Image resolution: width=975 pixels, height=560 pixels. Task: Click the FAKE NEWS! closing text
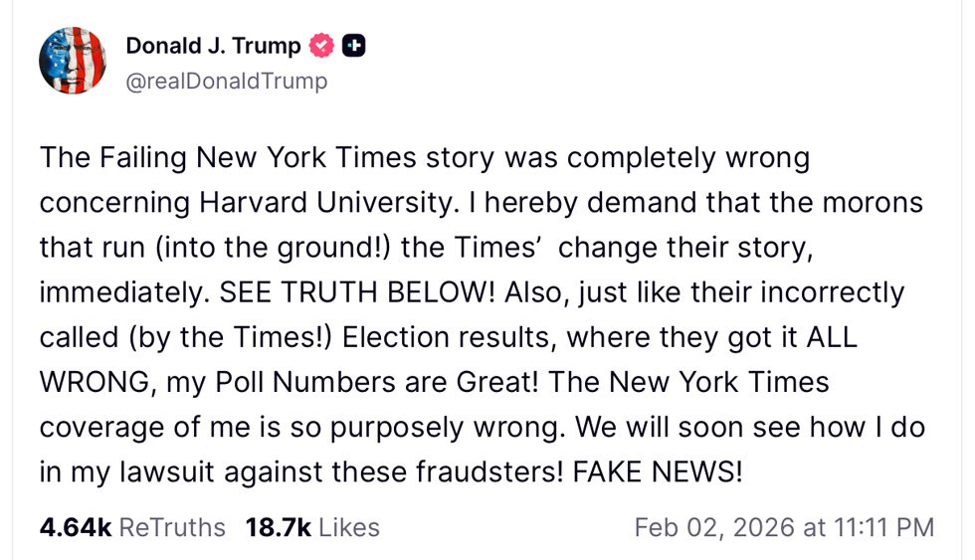[658, 472]
